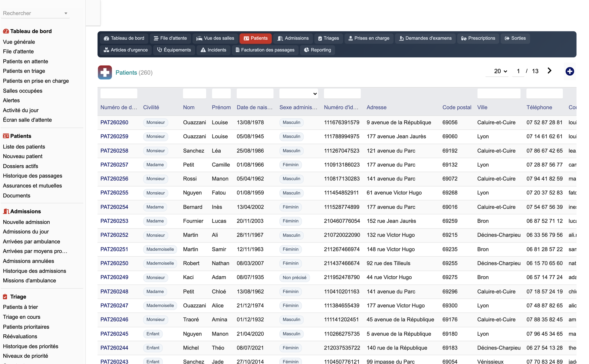The width and height of the screenshot is (589, 364).
Task: Click the Tableau de bord tab icon
Action: point(106,38)
